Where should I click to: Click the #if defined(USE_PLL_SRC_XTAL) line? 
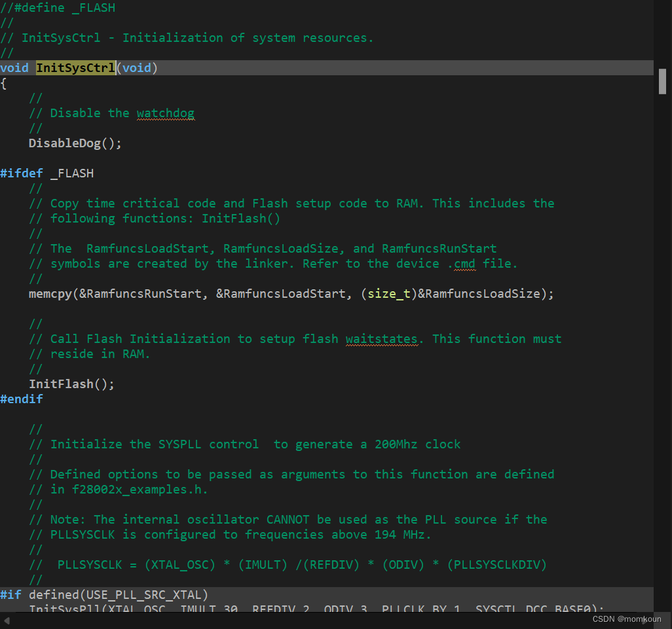[x=104, y=594]
